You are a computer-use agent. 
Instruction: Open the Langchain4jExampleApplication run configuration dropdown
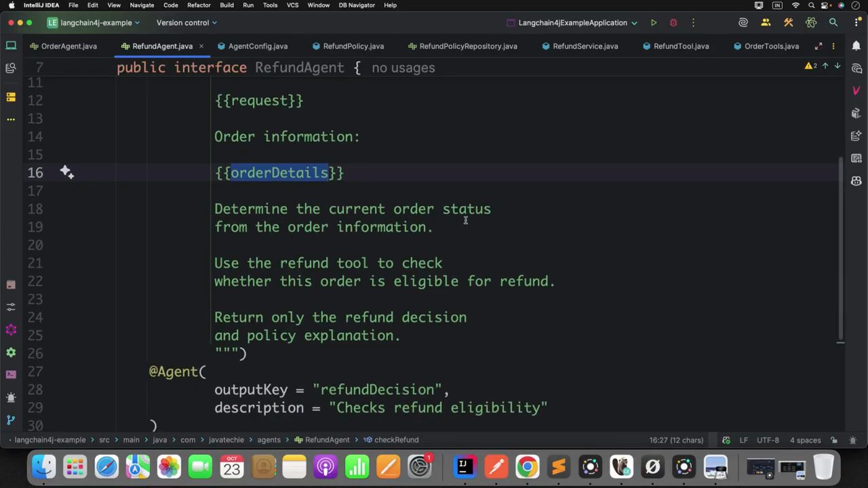coord(572,22)
